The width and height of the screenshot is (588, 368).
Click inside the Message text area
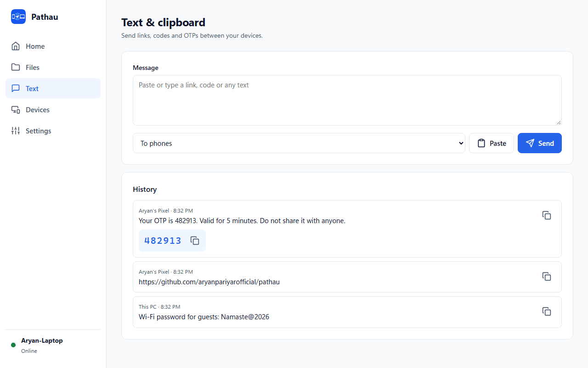tap(347, 100)
